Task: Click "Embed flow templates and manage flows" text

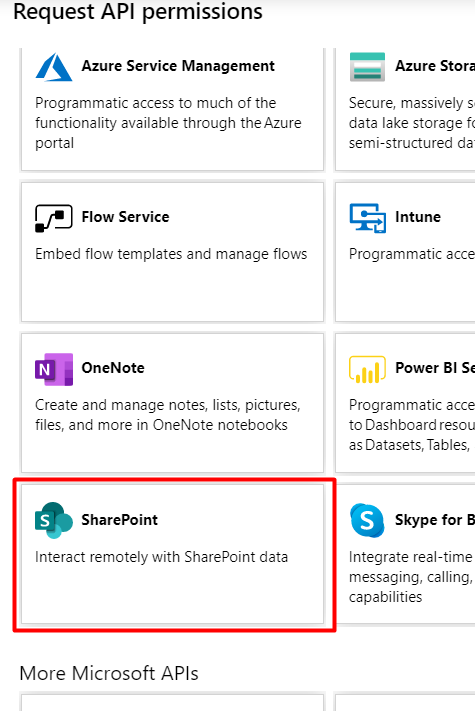Action: pyautogui.click(x=171, y=254)
